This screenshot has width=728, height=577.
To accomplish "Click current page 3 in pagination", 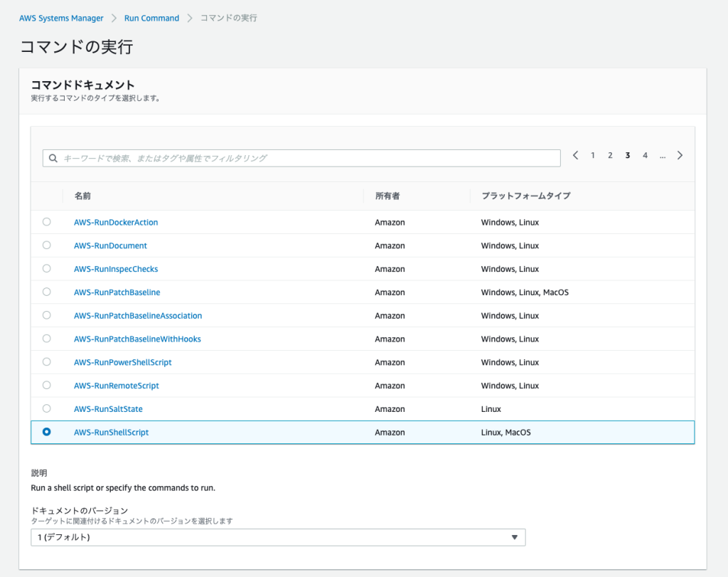I will 627,155.
